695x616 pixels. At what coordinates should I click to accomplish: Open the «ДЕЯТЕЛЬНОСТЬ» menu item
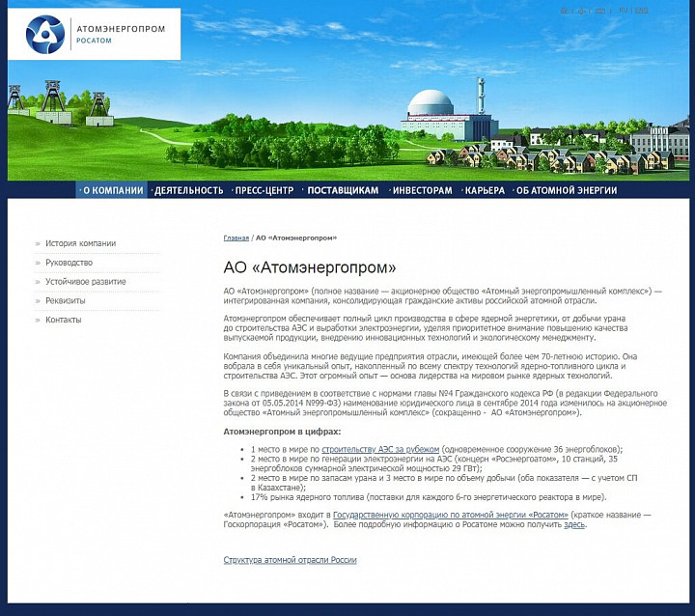(187, 190)
